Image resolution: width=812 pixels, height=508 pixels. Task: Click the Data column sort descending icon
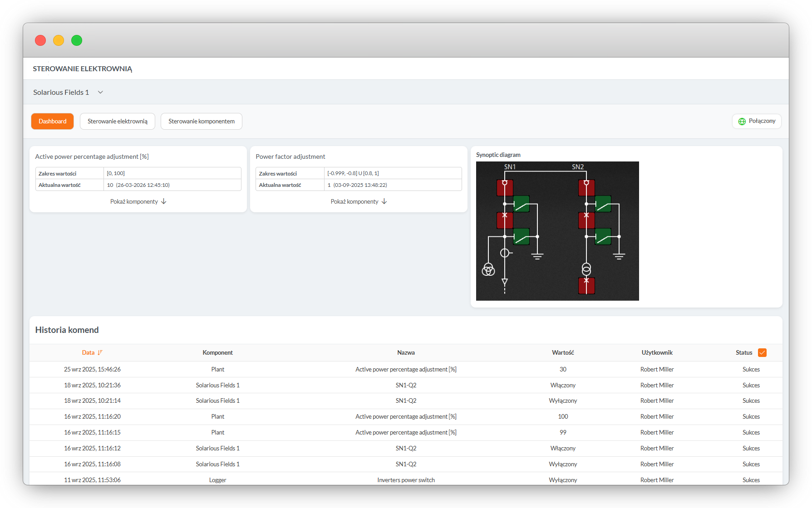[100, 353]
